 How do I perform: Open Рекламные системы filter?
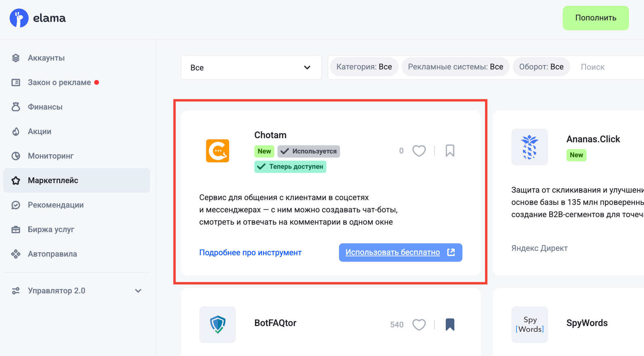coord(455,67)
